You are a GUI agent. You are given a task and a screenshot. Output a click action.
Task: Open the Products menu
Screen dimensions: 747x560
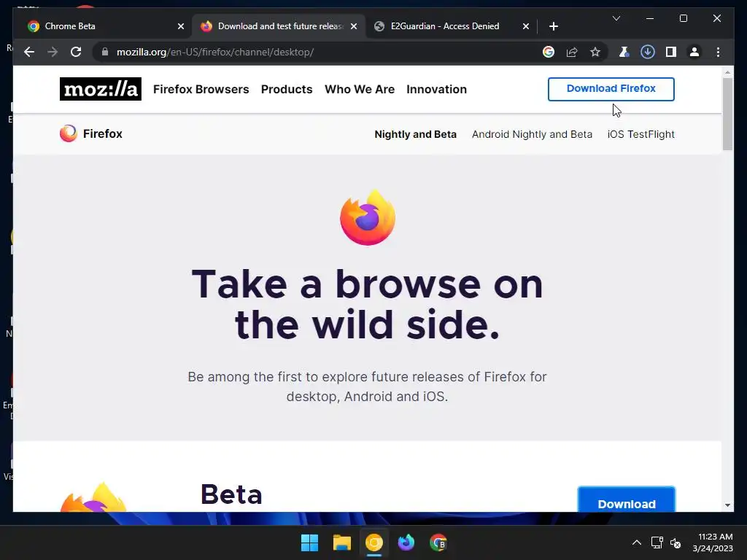click(287, 89)
